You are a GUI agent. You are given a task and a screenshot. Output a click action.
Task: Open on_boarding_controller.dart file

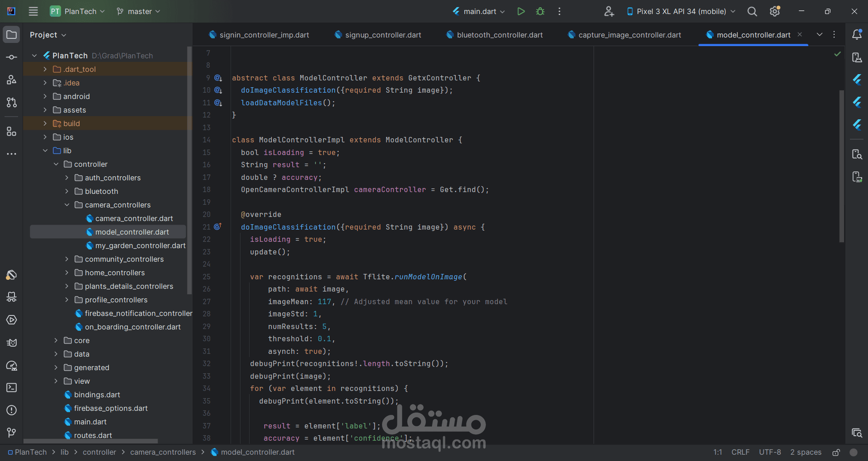tap(128, 327)
